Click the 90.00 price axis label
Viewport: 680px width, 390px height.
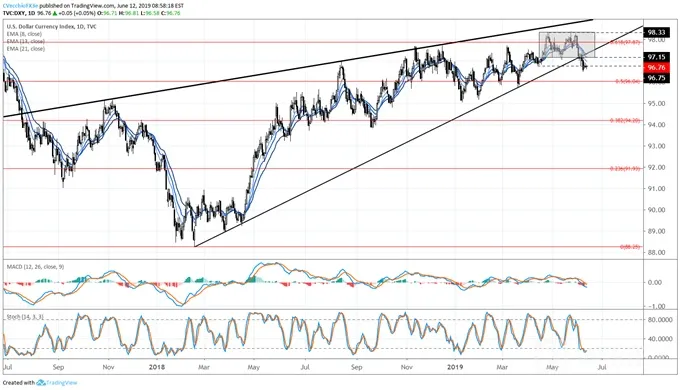pos(656,210)
